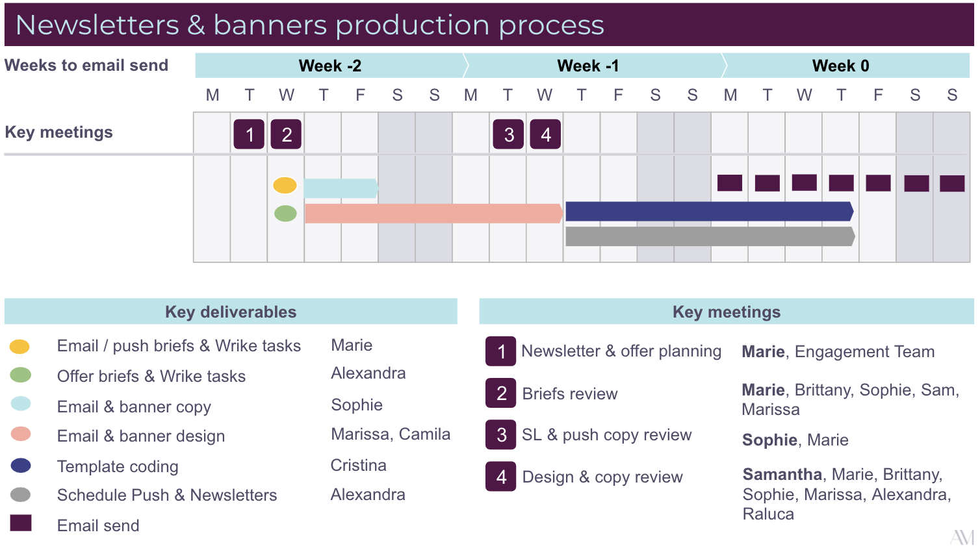The width and height of the screenshot is (980, 552).
Task: Select the Week -1 header arrow
Action: [588, 66]
